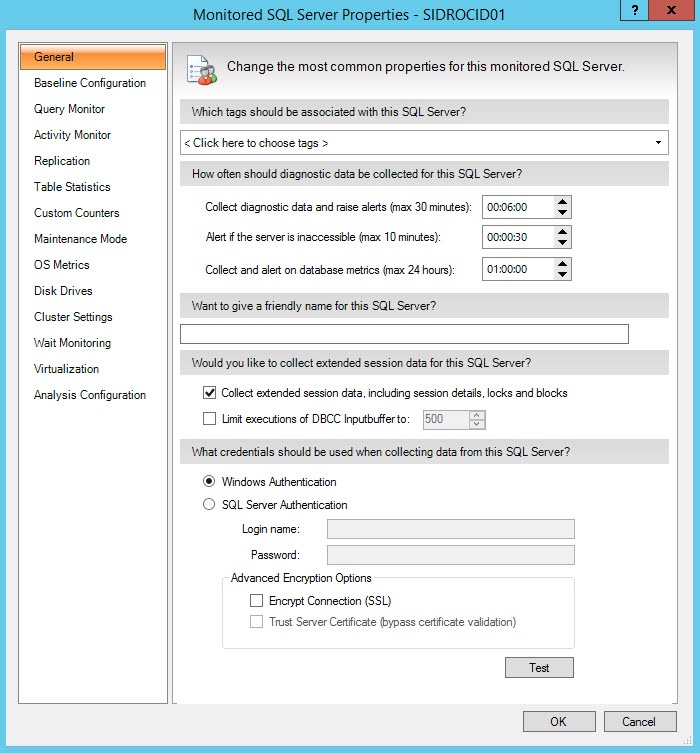The width and height of the screenshot is (700, 753).
Task: Click the monitored server properties icon
Action: point(201,70)
